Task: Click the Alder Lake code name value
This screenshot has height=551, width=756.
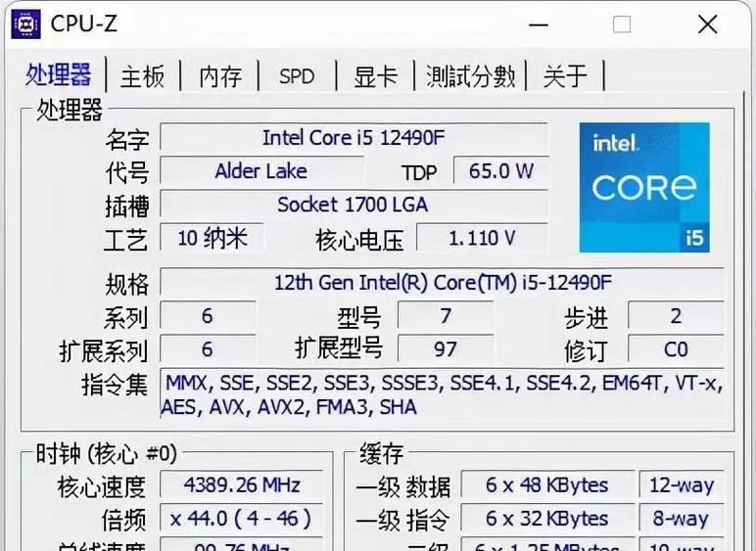Action: [x=260, y=171]
